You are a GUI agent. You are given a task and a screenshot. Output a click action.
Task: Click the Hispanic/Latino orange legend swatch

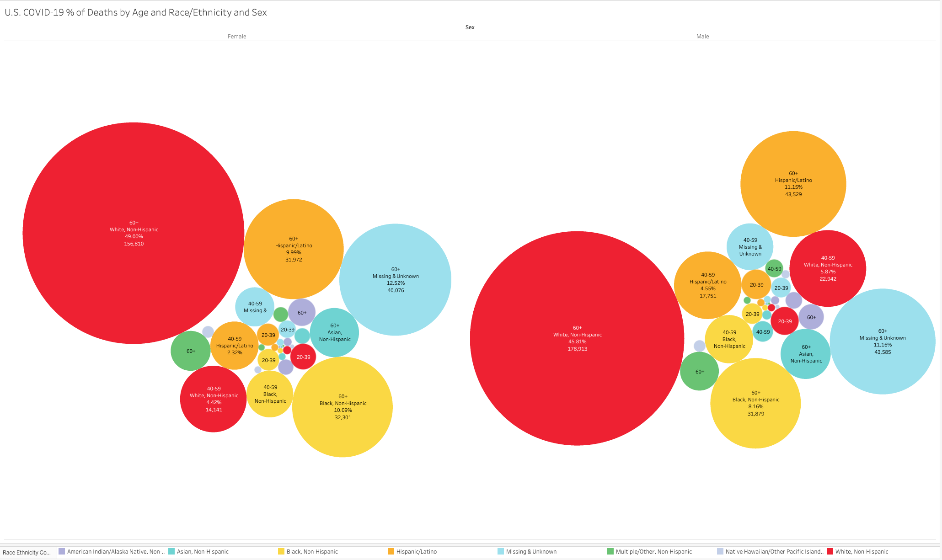[391, 551]
